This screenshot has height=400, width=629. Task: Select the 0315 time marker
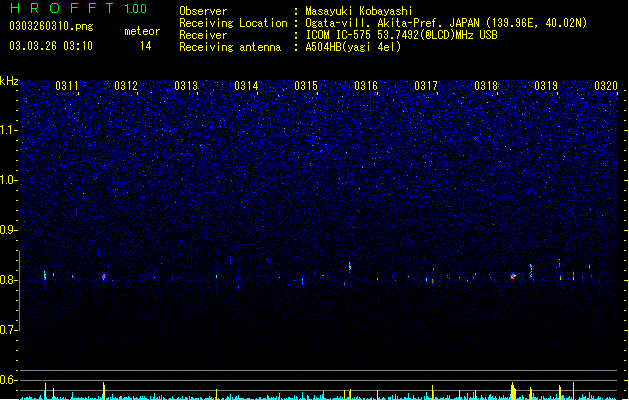(306, 86)
